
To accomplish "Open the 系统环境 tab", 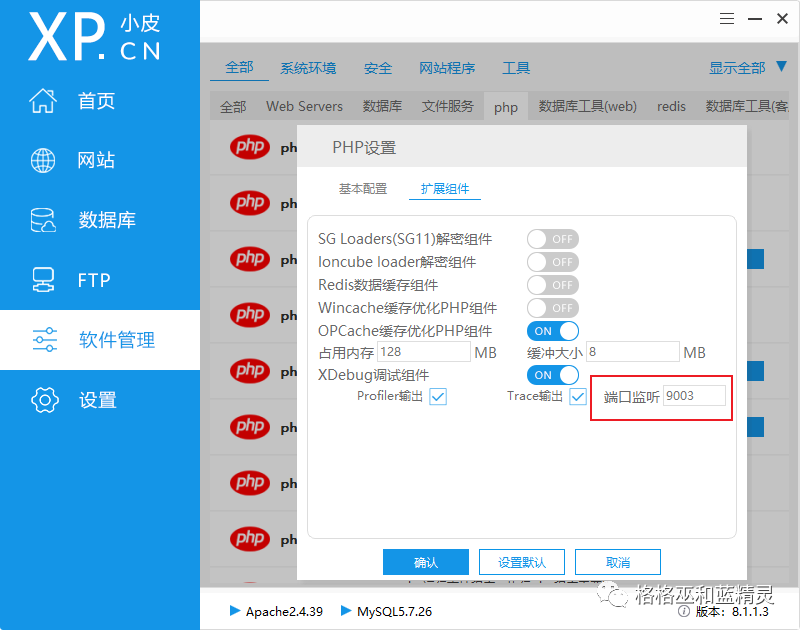I will 308,68.
